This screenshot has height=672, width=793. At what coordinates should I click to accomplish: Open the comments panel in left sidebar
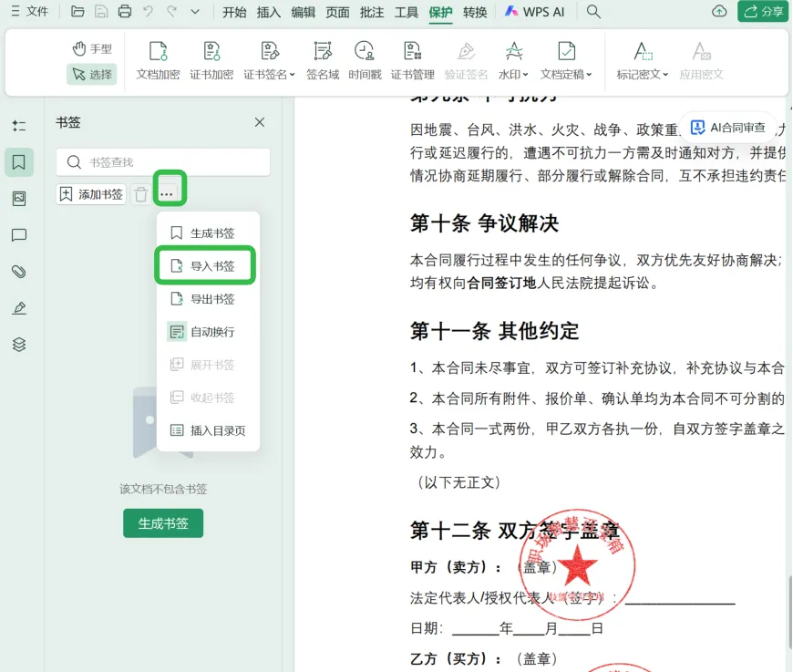(19, 235)
